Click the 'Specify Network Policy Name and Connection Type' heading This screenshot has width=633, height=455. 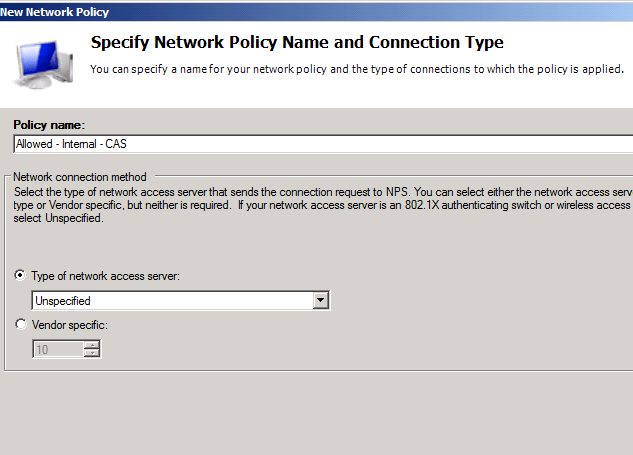[x=296, y=43]
